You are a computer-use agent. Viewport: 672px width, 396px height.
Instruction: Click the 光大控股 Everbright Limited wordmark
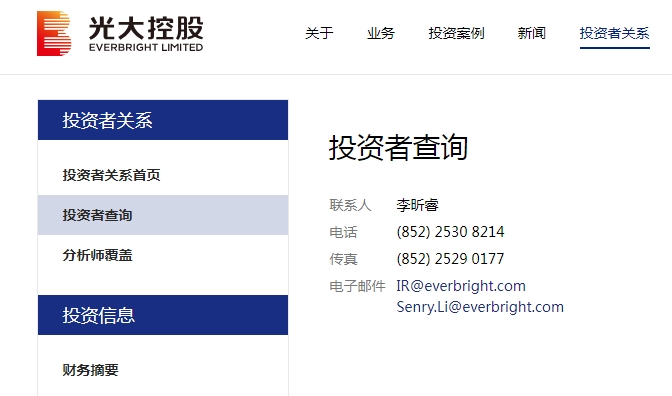(146, 34)
